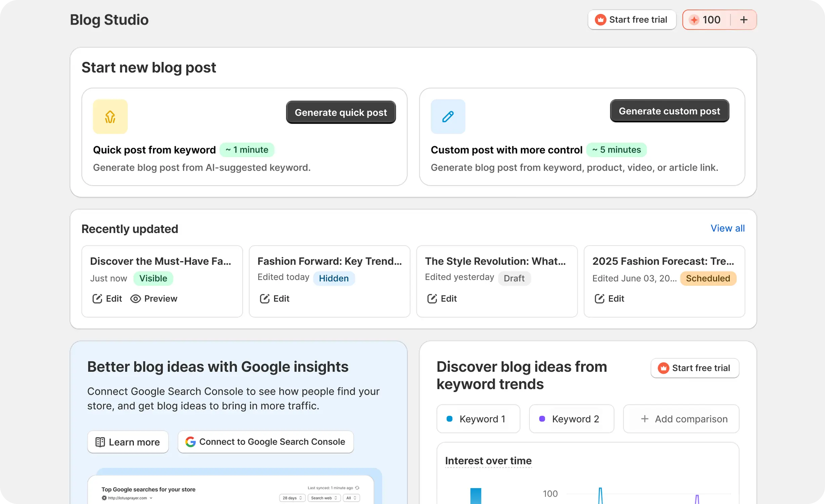Viewport: 825px width, 504px height.
Task: Click the Generate quick post button
Action: (341, 112)
